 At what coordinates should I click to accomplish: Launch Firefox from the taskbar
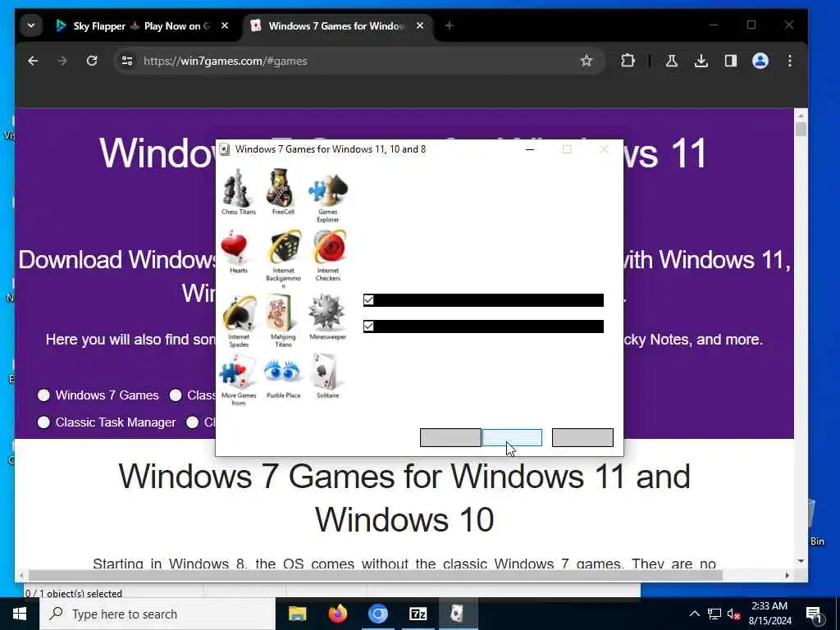tap(337, 614)
